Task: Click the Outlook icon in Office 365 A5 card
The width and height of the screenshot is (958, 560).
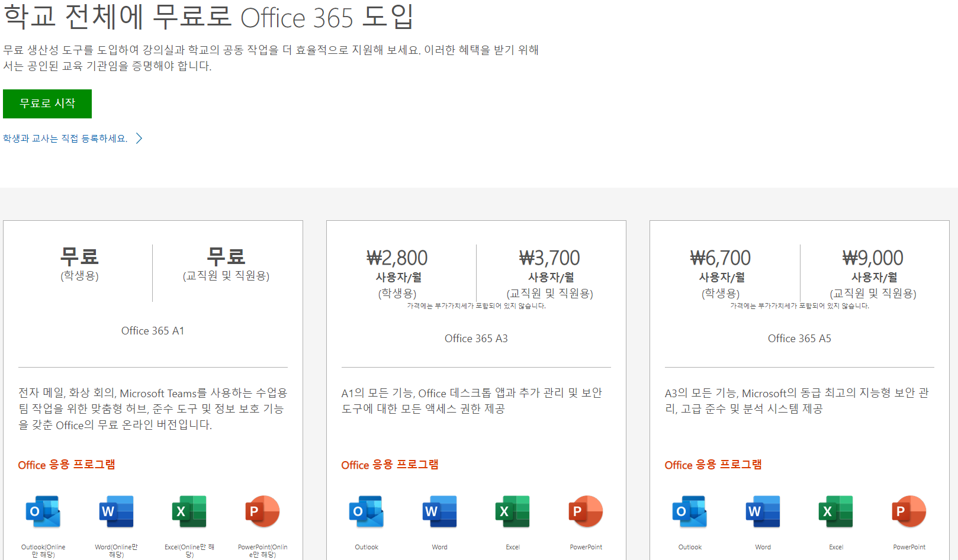Action: (x=690, y=511)
